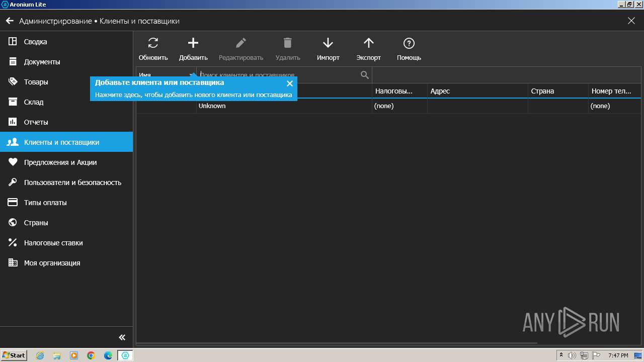Sort by Номер телефона column header

pyautogui.click(x=614, y=91)
